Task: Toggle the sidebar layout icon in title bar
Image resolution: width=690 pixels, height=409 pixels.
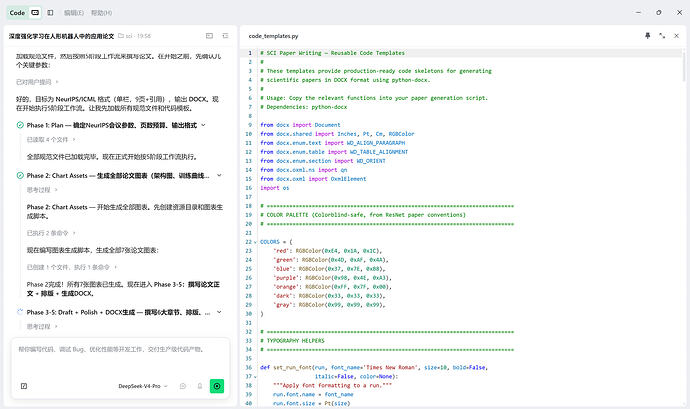Action: (50, 13)
